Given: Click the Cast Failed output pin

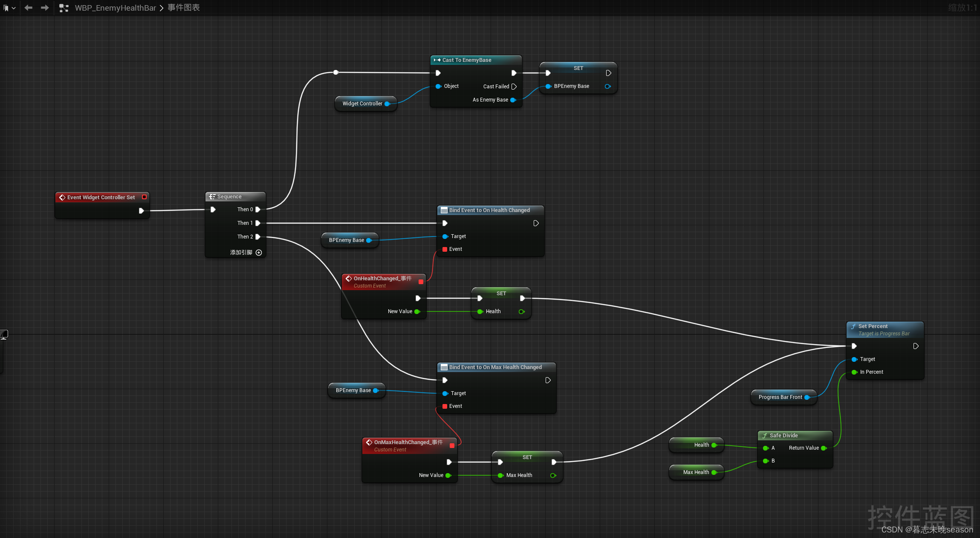Looking at the screenshot, I should 514,87.
